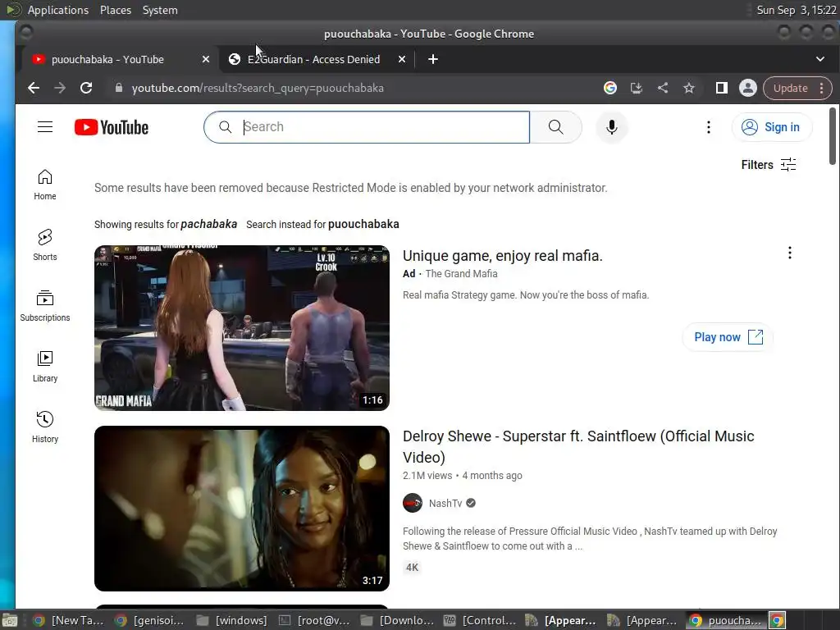The height and width of the screenshot is (630, 840).
Task: Open Delroy Shewe Superstar video title
Action: pyautogui.click(x=578, y=446)
